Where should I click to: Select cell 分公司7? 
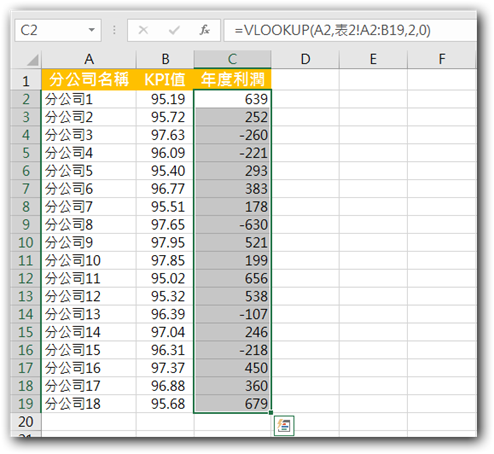click(89, 207)
